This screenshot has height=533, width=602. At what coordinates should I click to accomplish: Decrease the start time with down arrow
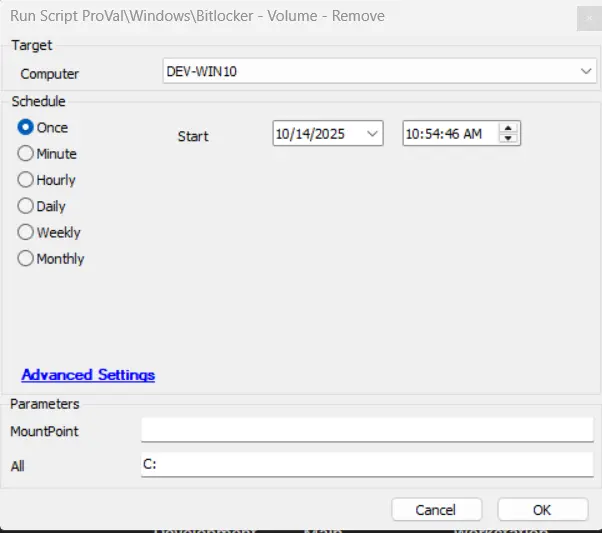click(x=508, y=138)
